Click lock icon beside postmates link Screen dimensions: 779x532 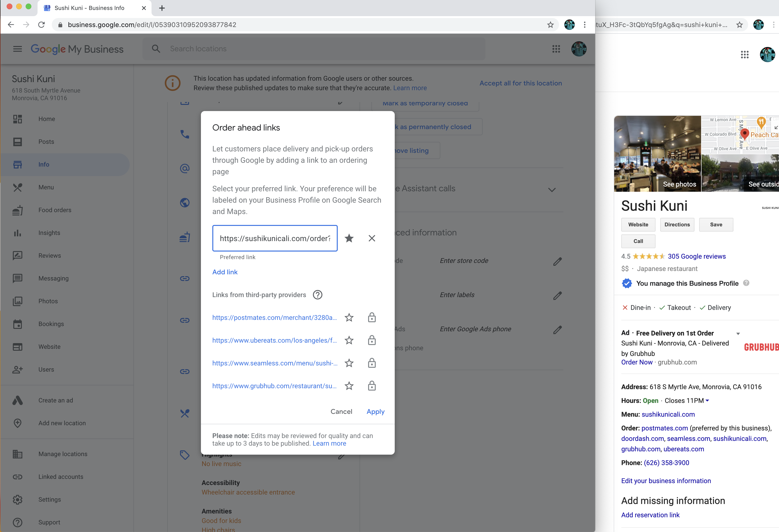372,317
